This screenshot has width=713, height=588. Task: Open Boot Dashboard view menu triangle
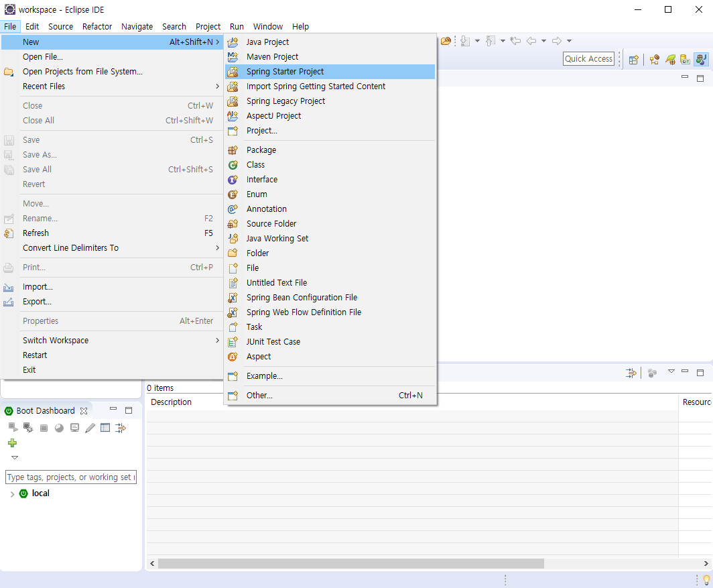point(15,457)
